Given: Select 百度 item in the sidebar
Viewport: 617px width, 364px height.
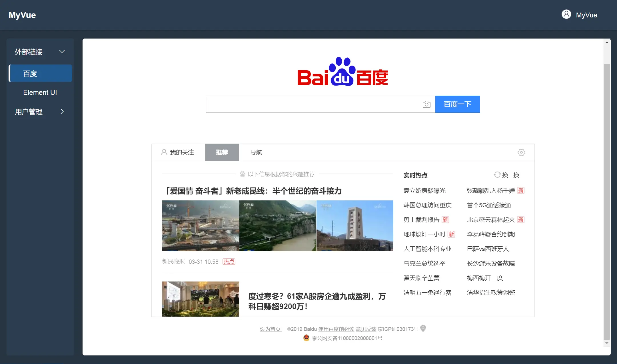Looking at the screenshot, I should (40, 73).
